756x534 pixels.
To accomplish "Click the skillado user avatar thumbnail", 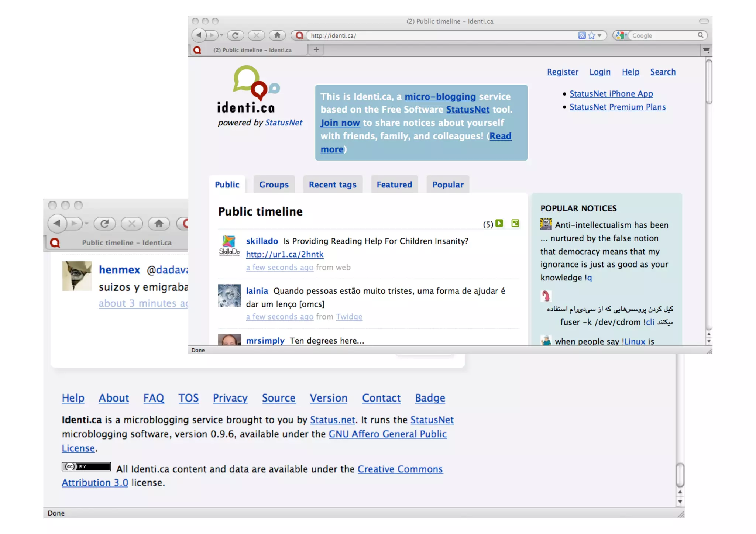I will pos(229,246).
